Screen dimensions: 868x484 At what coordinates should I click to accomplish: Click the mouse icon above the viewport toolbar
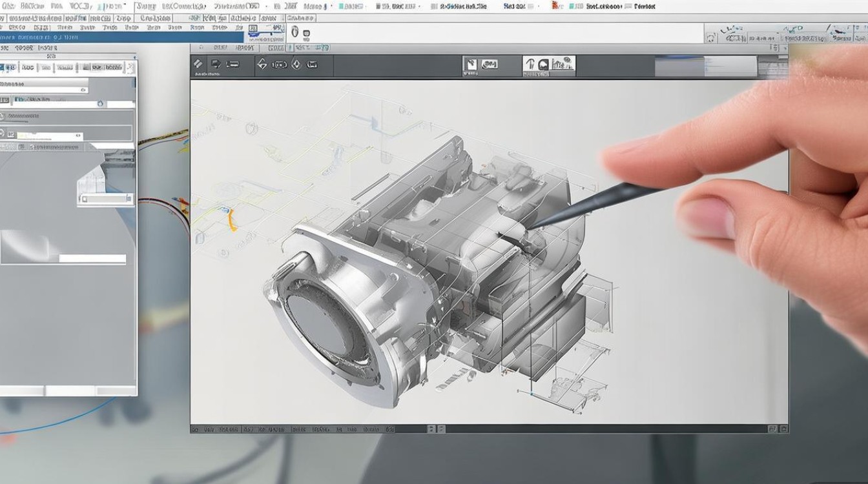[x=295, y=32]
